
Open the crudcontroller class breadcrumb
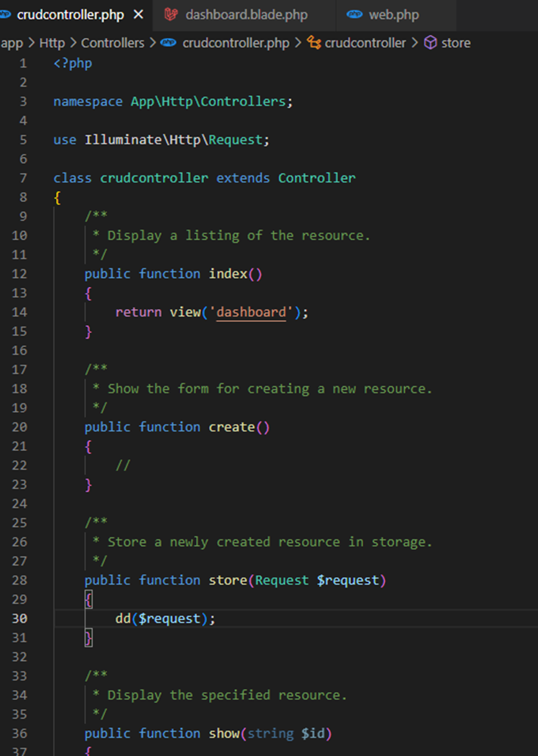pos(365,43)
